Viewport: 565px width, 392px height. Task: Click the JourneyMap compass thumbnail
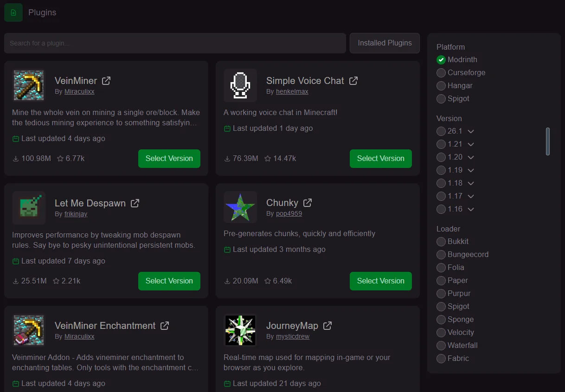click(x=240, y=330)
